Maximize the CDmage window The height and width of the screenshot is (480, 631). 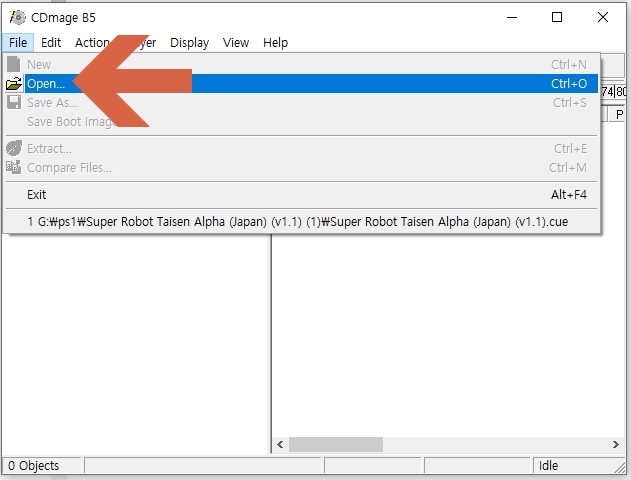click(x=557, y=17)
